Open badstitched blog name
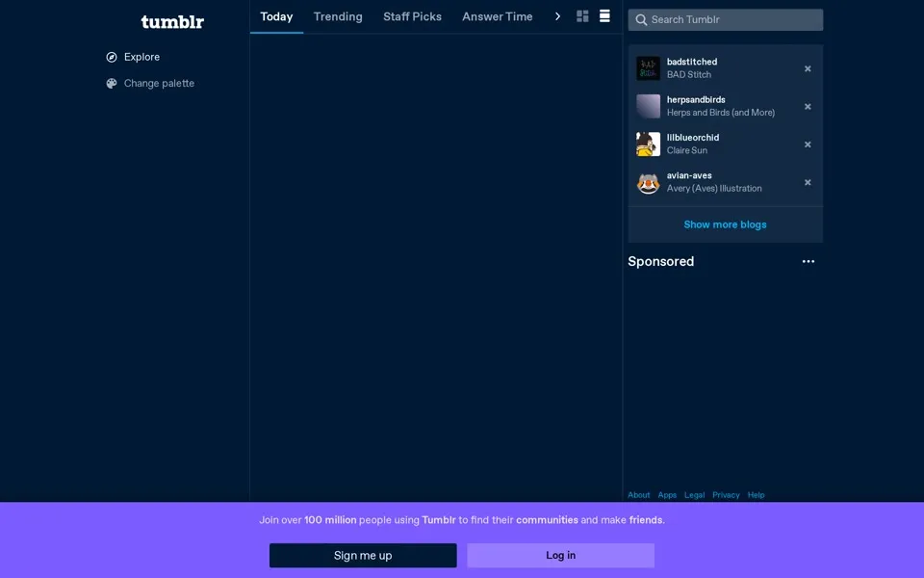The width and height of the screenshot is (924, 578). (x=692, y=62)
